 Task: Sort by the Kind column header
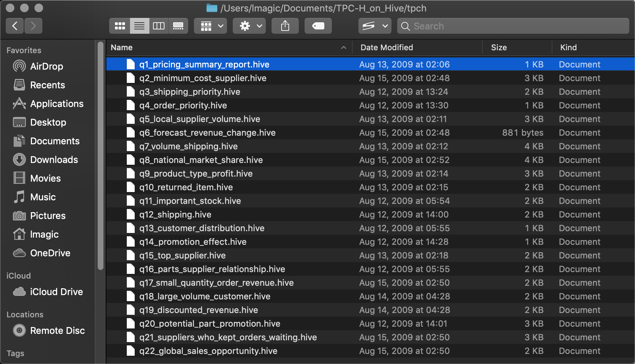(593, 47)
